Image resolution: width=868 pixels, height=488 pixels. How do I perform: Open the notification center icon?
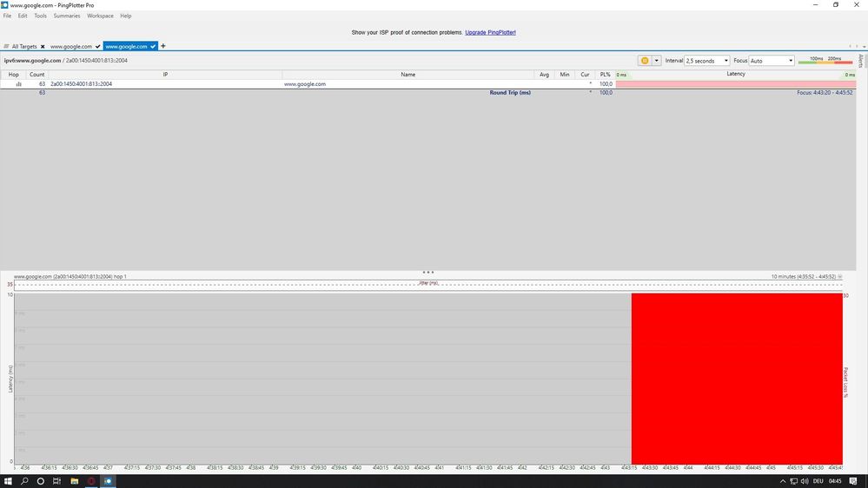[853, 481]
